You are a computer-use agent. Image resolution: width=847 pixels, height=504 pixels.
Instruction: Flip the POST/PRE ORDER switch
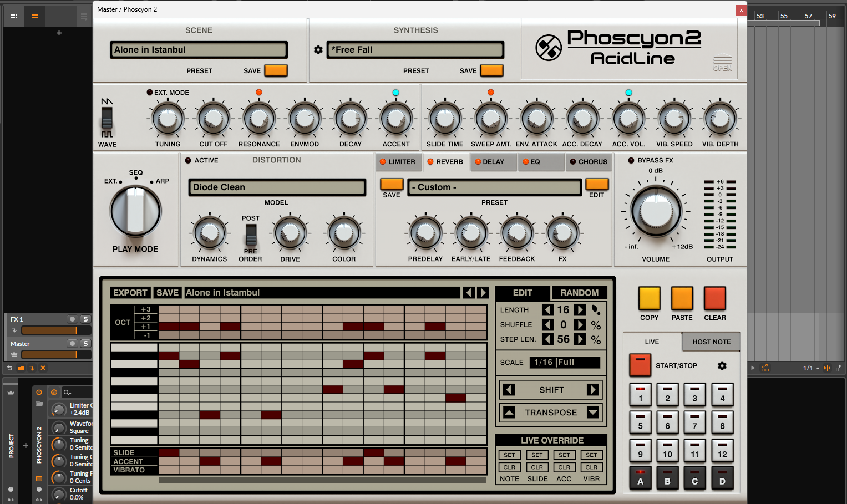pos(251,235)
